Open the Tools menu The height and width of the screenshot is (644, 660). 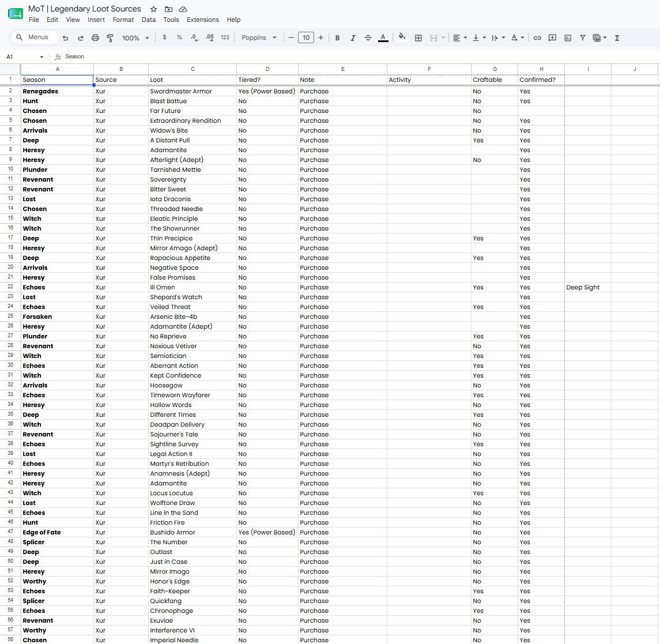pos(171,20)
